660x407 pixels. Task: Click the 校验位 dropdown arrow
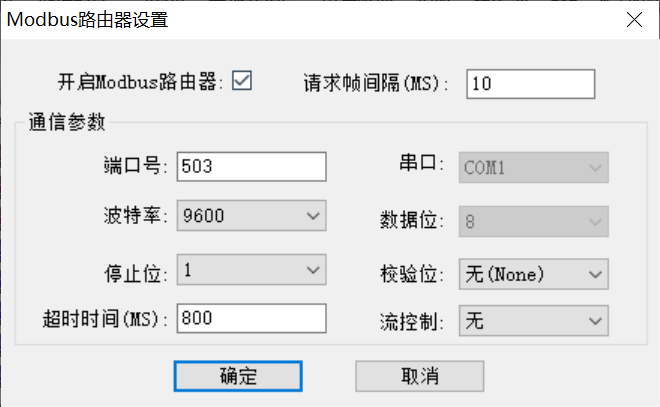click(x=595, y=274)
